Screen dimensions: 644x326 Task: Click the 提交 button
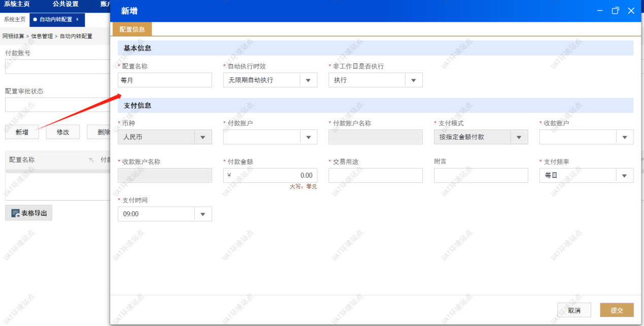(617, 310)
